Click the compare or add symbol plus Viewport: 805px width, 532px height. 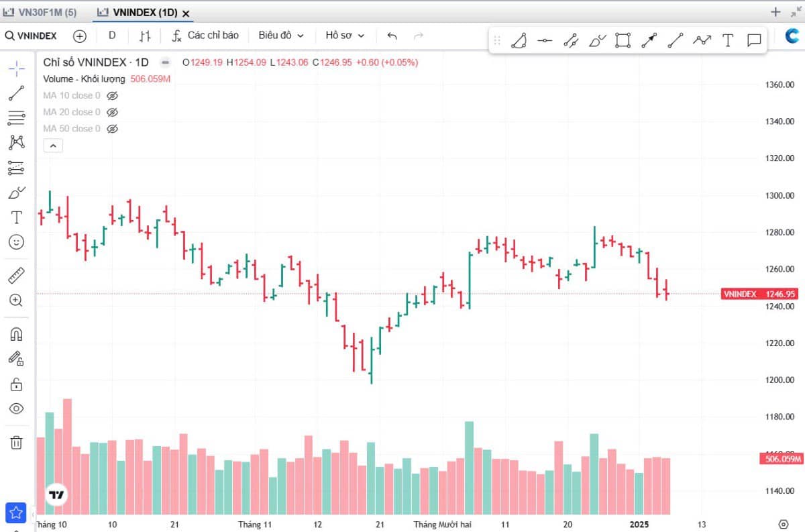pos(80,36)
